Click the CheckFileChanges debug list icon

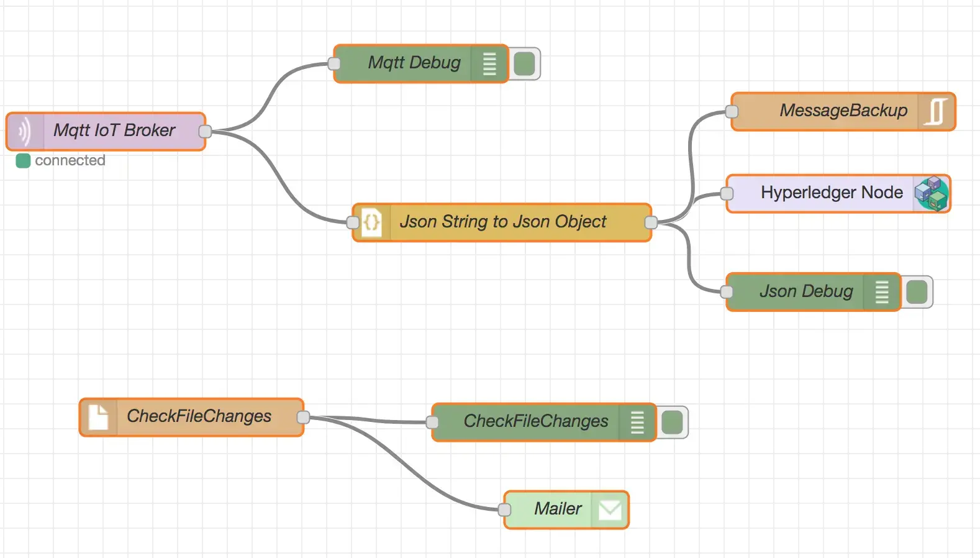click(637, 423)
